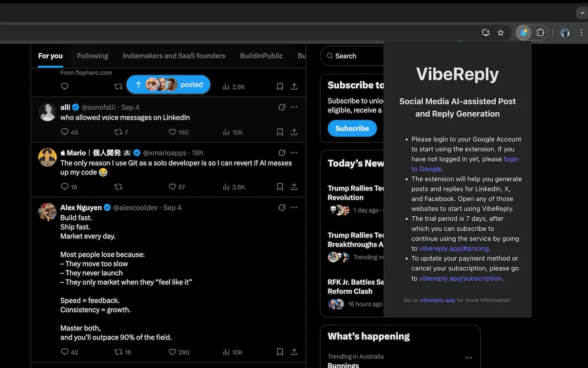Click the new posts 'posted' pill
The width and height of the screenshot is (588, 368).
click(x=168, y=85)
